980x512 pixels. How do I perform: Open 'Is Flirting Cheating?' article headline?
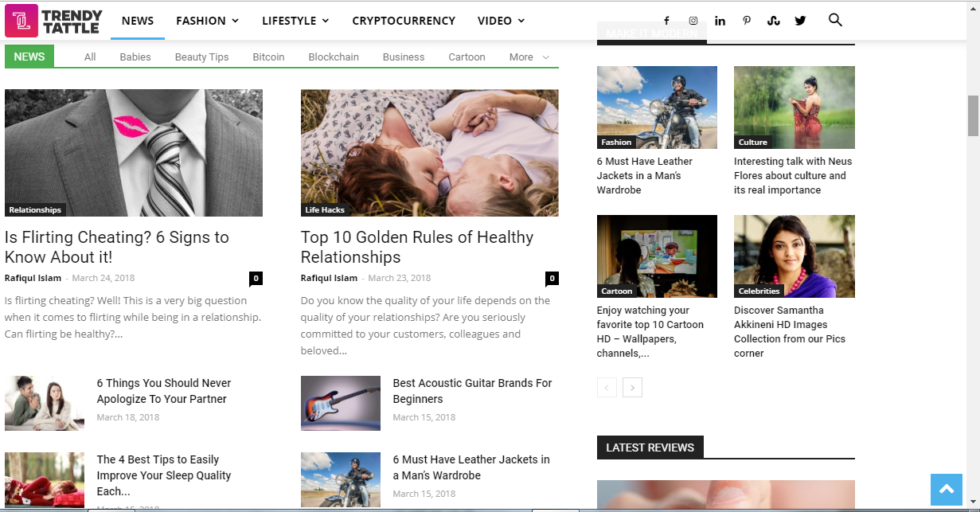(117, 247)
